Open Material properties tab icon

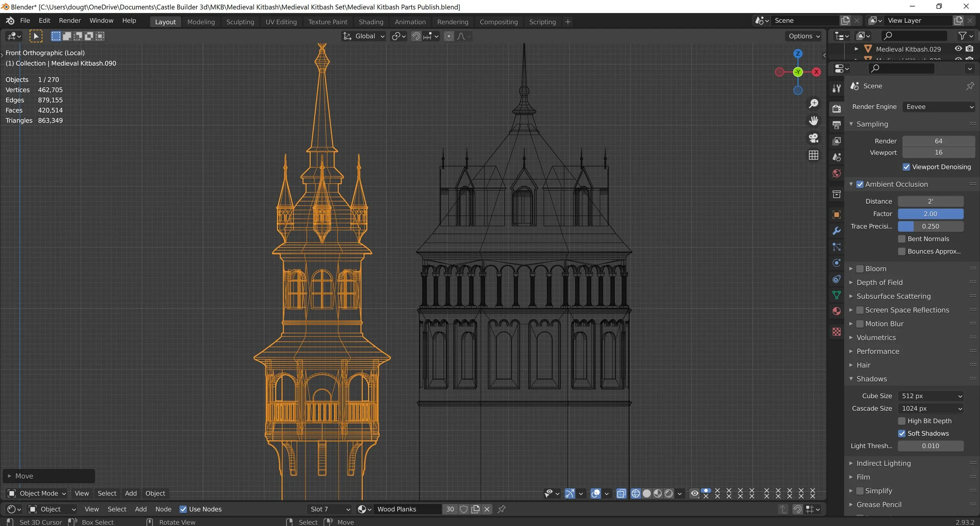pyautogui.click(x=837, y=311)
